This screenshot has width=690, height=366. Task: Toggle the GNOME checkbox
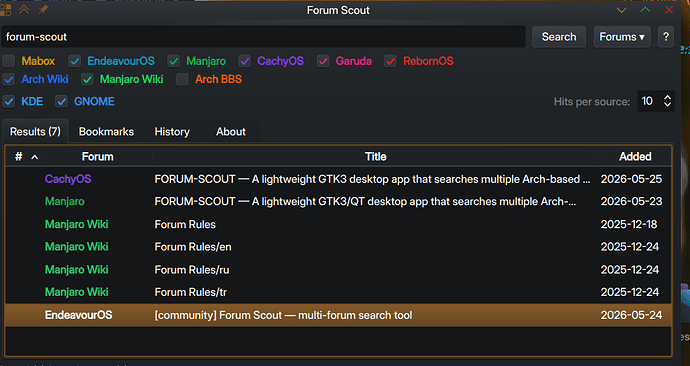tap(62, 102)
